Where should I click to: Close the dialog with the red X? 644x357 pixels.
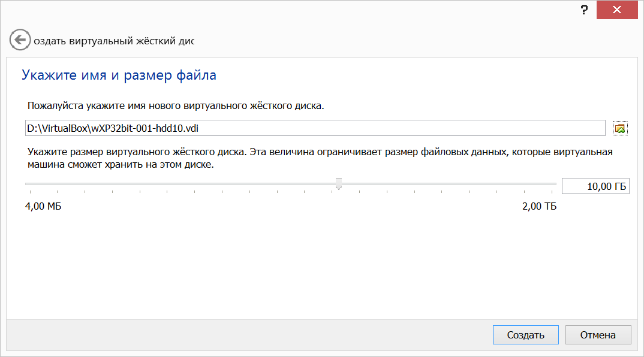point(617,10)
